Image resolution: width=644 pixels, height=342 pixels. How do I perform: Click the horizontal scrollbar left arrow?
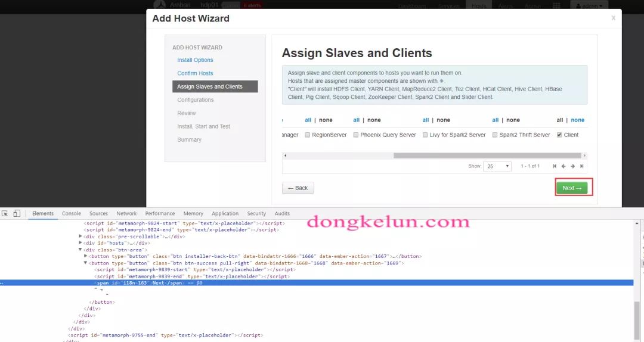pos(285,156)
